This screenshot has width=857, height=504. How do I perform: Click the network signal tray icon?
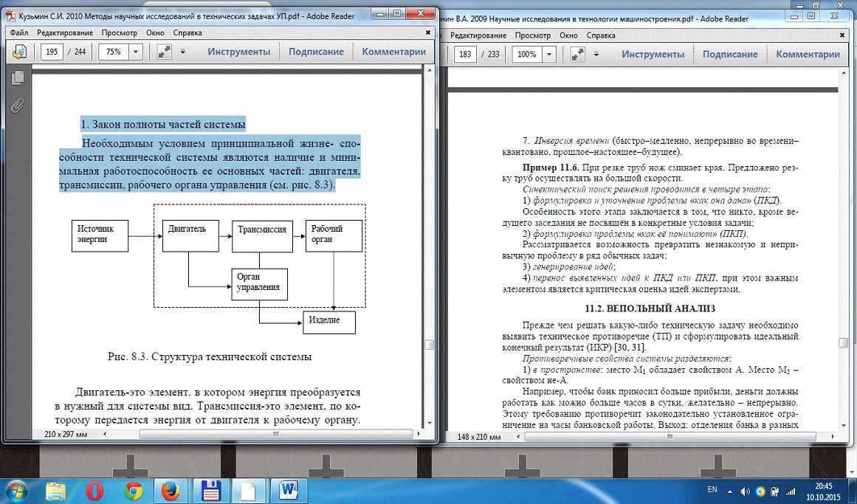click(791, 492)
